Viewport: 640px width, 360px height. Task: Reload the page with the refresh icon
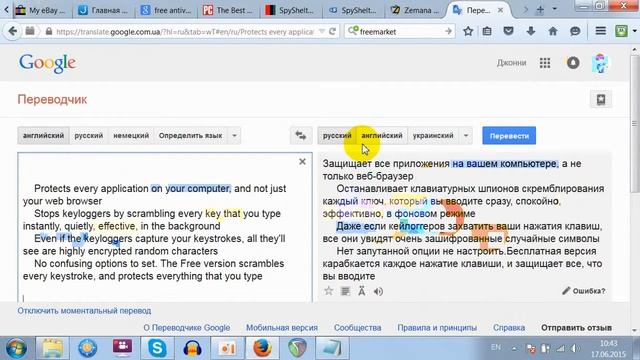[332, 31]
